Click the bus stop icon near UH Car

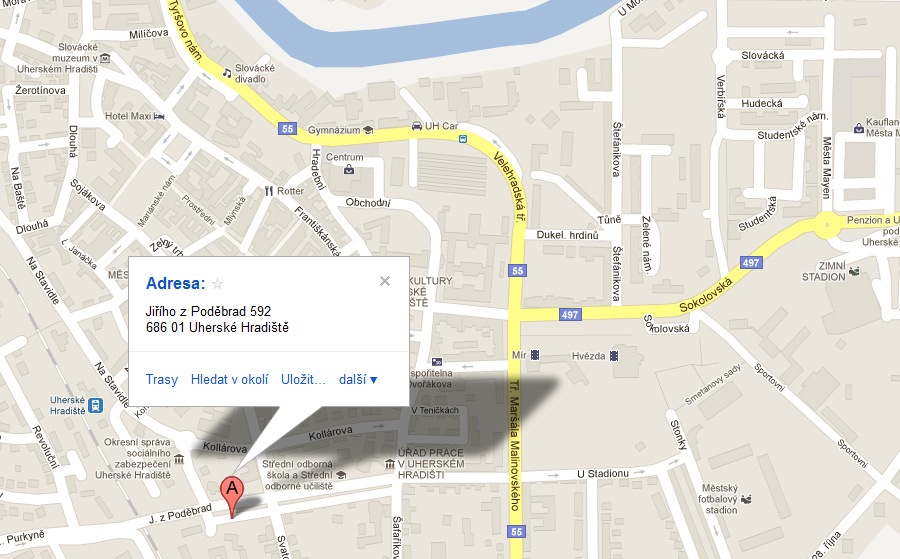[x=463, y=139]
